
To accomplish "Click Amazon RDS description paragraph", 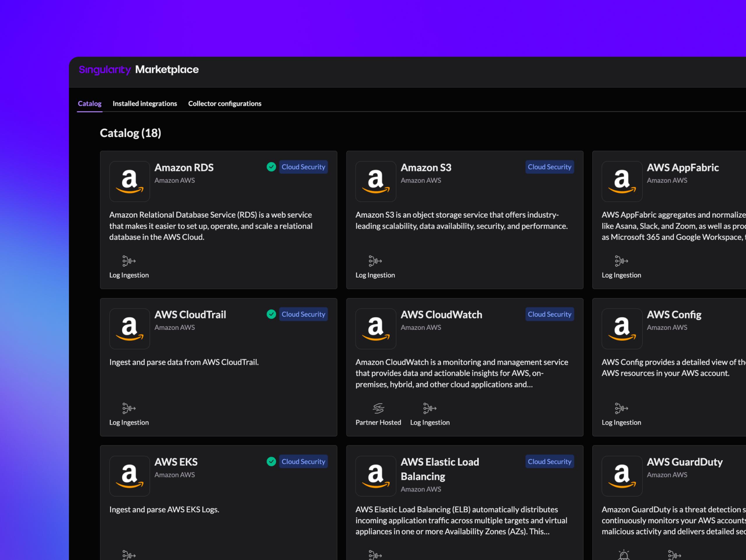I will (x=211, y=226).
